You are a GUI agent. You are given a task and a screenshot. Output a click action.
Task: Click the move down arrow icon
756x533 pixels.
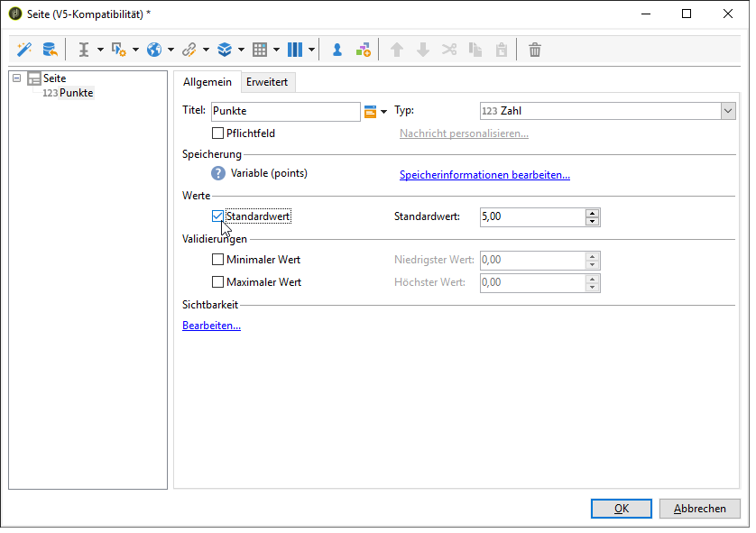point(423,50)
